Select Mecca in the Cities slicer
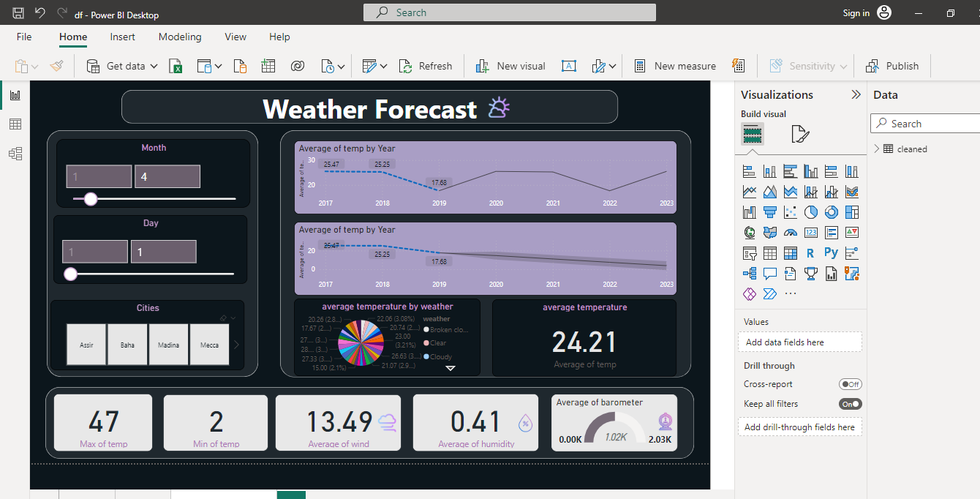 209,344
